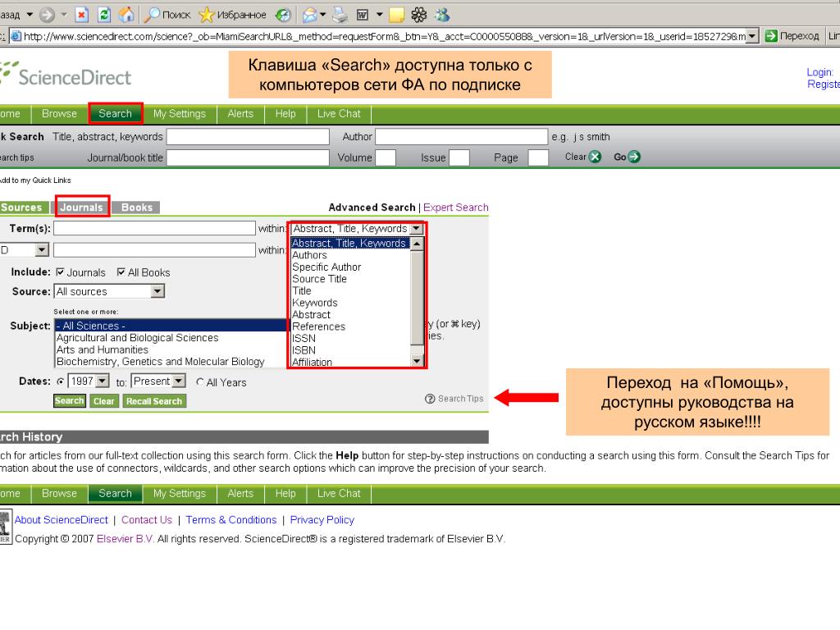Select the All Years radio button
Image resolution: width=840 pixels, height=630 pixels.
[x=200, y=382]
